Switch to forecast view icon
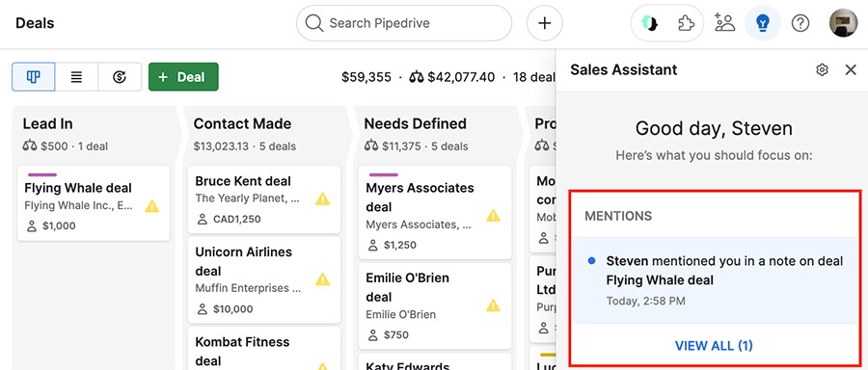Image resolution: width=868 pixels, height=370 pixels. [120, 77]
